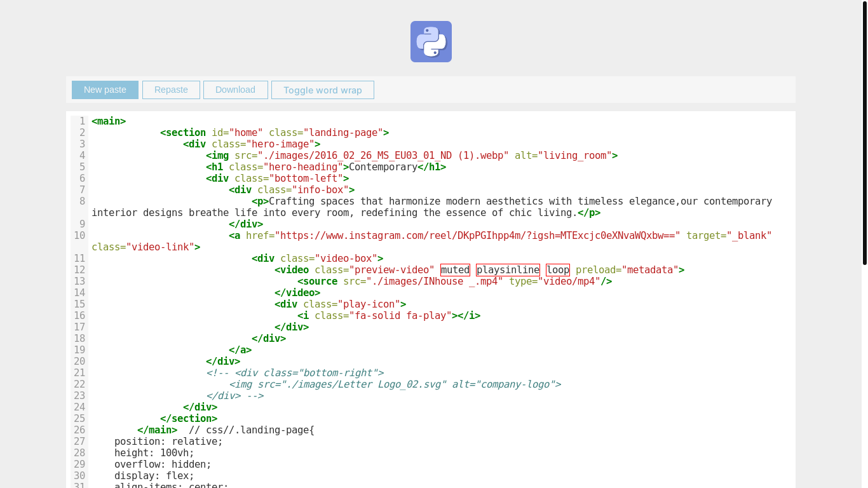Click the display: flex; line
This screenshot has width=868, height=488.
(x=154, y=476)
